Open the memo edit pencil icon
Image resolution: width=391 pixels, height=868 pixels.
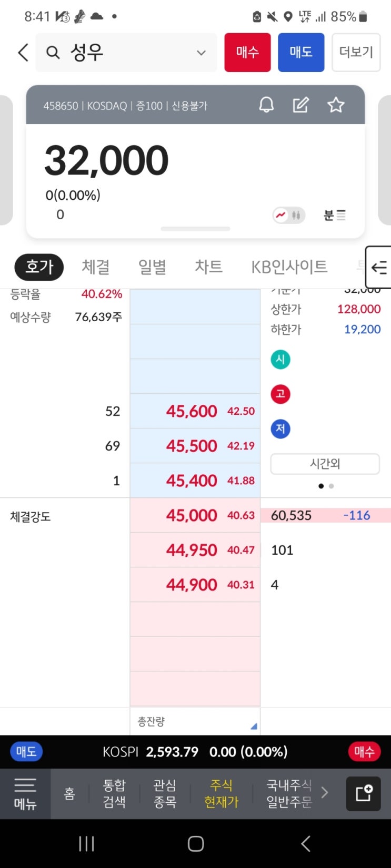coord(300,105)
